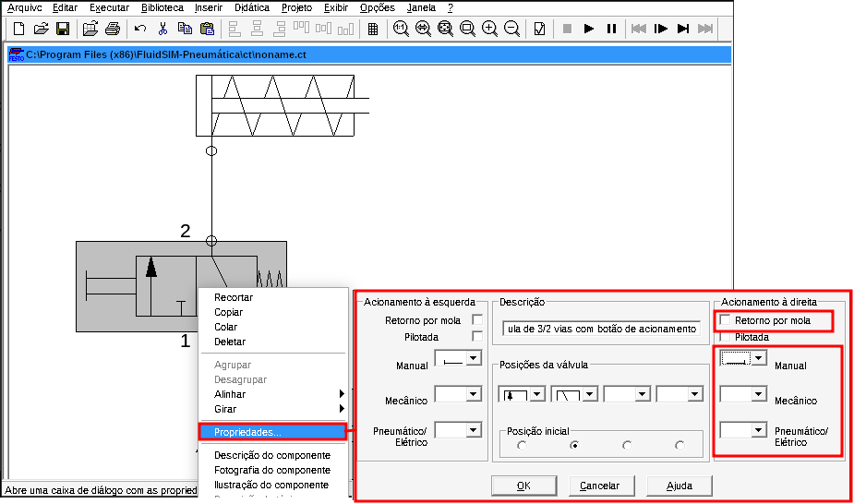
Task: Choose Propriedades... in context menu
Action: pyautogui.click(x=273, y=432)
